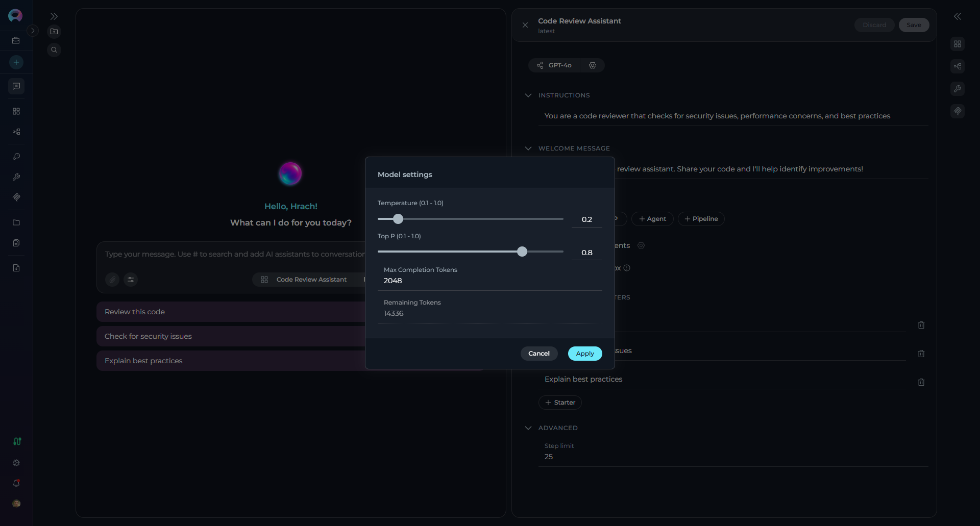Click the Max Completion Tokens field
Screen dimensions: 980x526
pyautogui.click(x=490, y=281)
